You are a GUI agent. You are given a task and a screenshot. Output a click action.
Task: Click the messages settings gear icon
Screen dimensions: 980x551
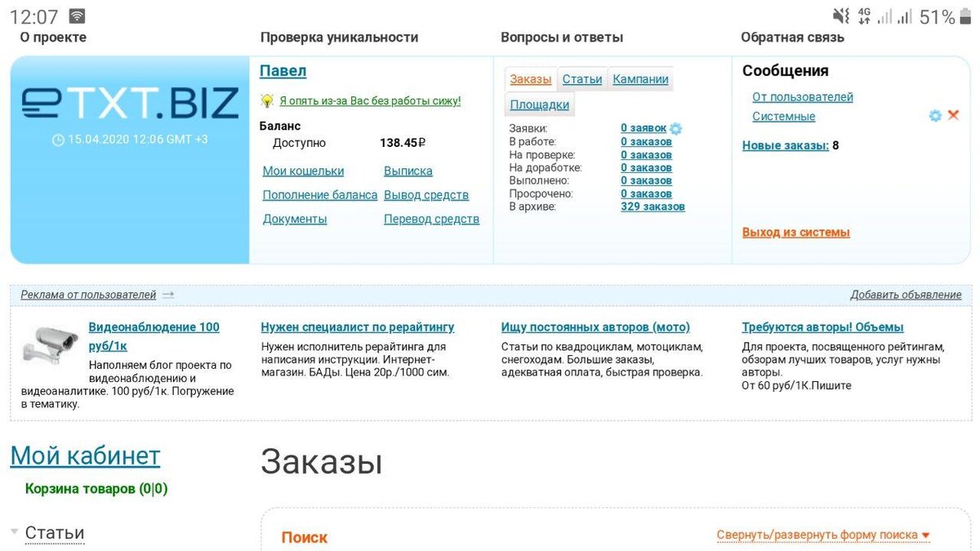pos(935,116)
